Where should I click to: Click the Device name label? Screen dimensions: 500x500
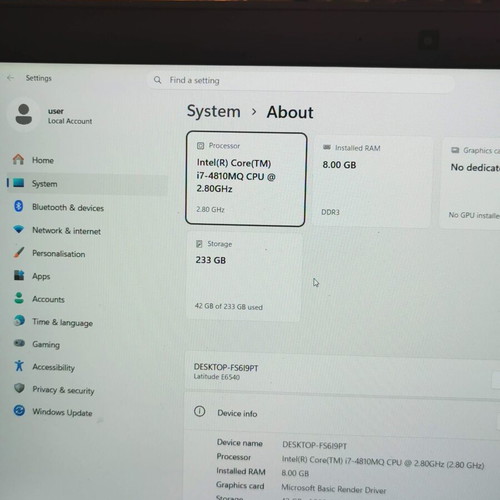point(239,443)
